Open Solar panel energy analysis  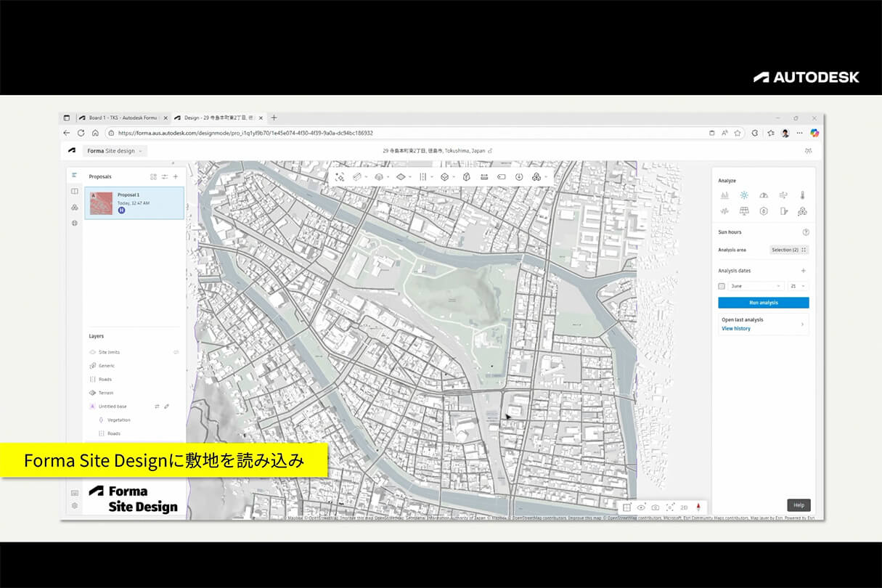pos(744,211)
